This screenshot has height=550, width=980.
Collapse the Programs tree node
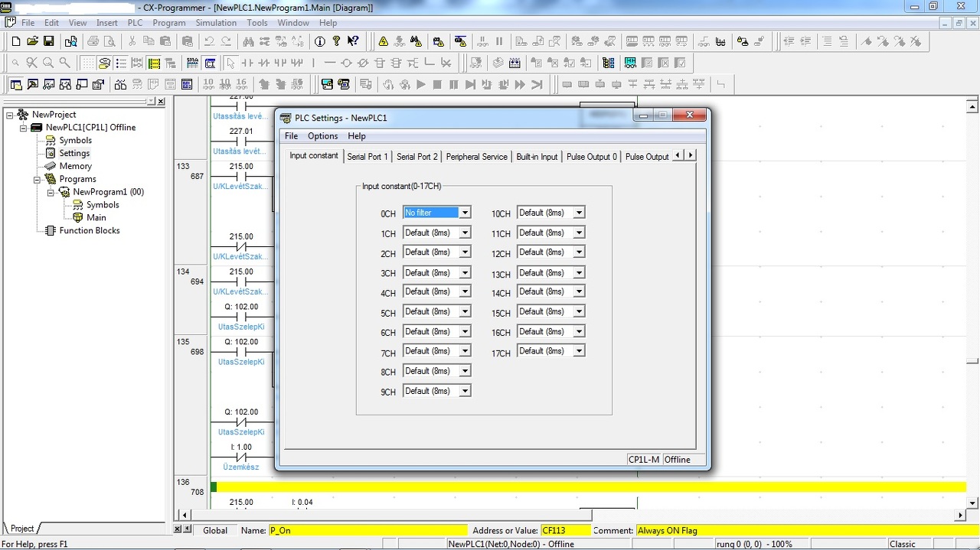38,180
